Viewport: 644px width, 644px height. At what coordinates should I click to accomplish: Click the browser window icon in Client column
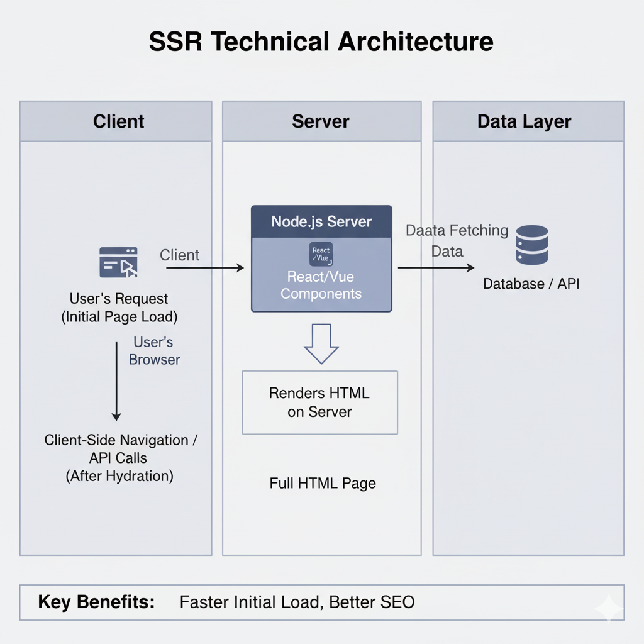[x=118, y=262]
